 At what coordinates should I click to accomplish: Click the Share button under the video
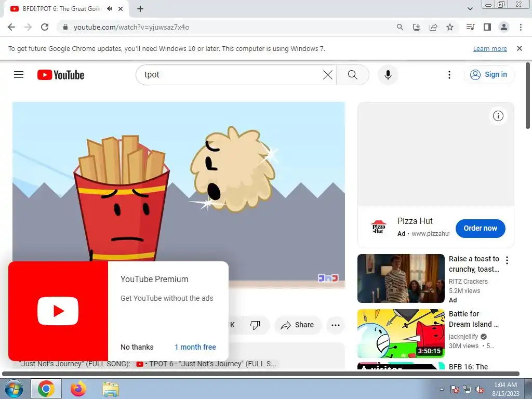(297, 325)
